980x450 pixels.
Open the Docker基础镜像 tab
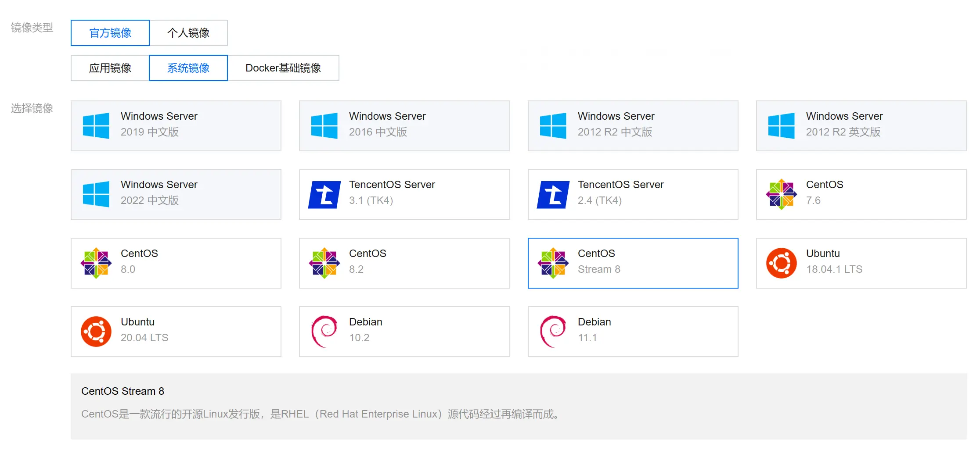click(283, 68)
